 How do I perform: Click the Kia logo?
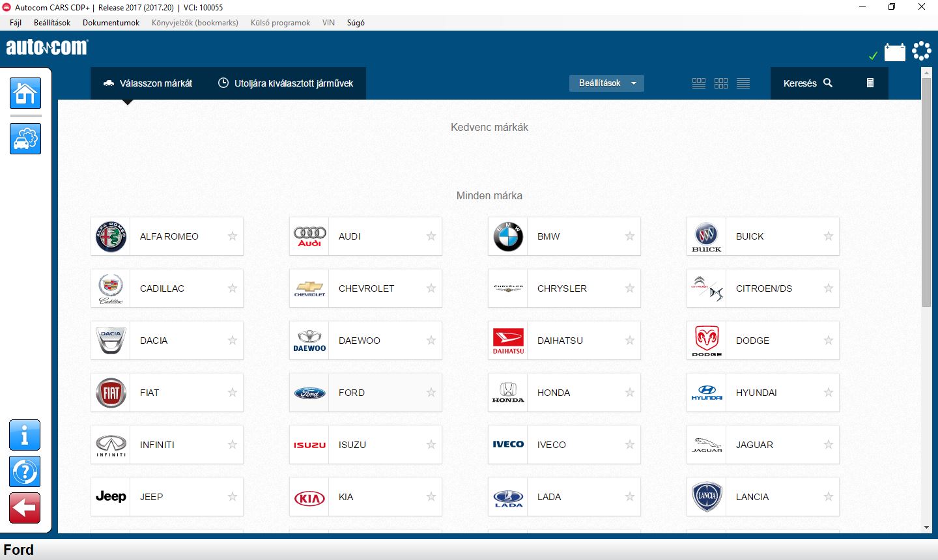click(x=309, y=498)
